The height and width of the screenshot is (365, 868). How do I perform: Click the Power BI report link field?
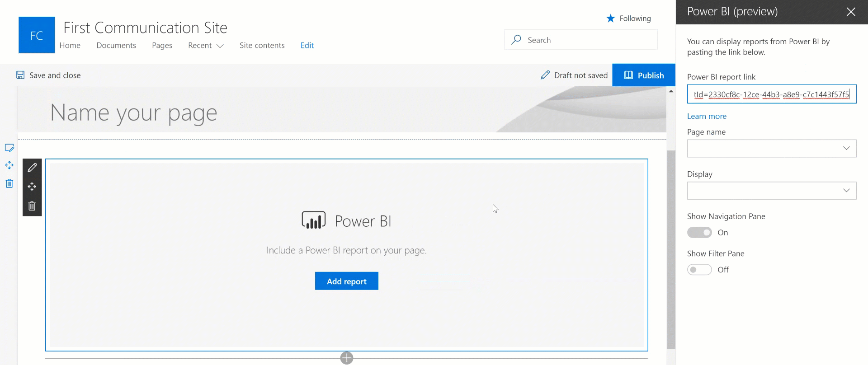(x=772, y=94)
